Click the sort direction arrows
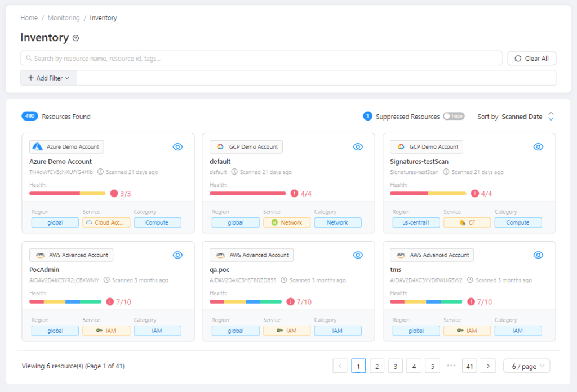This screenshot has width=577, height=392. pyautogui.click(x=551, y=116)
